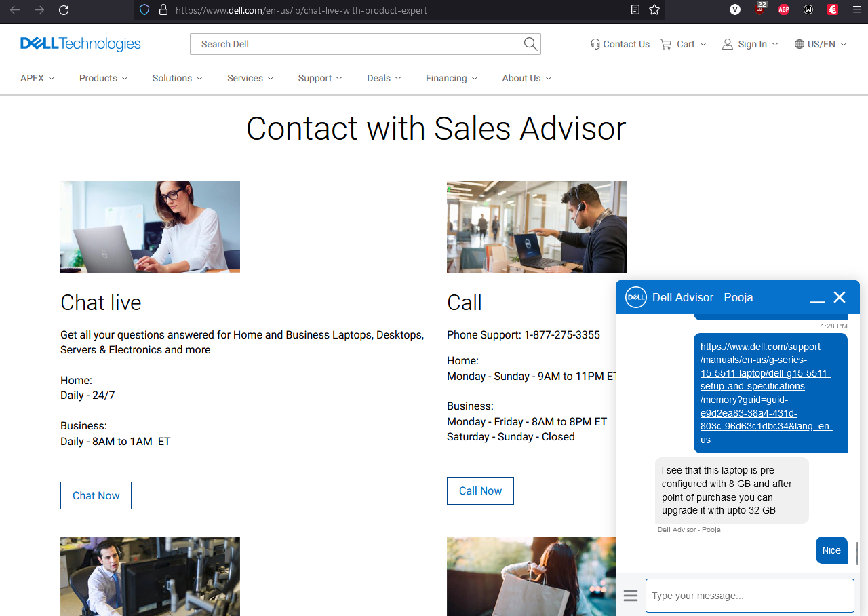
Task: Click the tracking protection shield icon
Action: (x=144, y=10)
